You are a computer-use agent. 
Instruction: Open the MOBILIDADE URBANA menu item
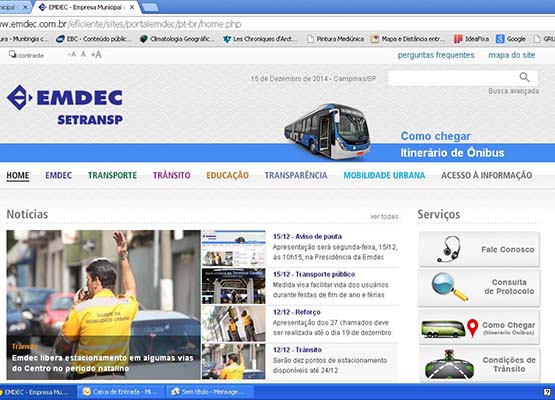point(384,175)
